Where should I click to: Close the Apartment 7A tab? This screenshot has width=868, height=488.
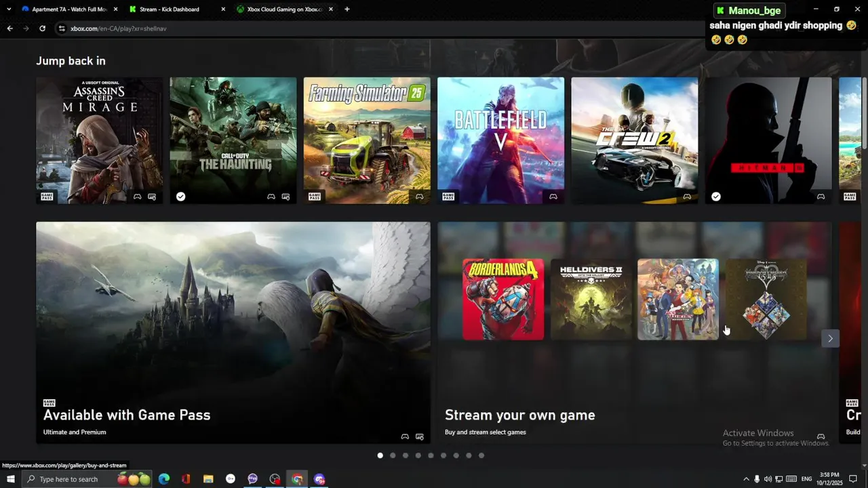115,9
